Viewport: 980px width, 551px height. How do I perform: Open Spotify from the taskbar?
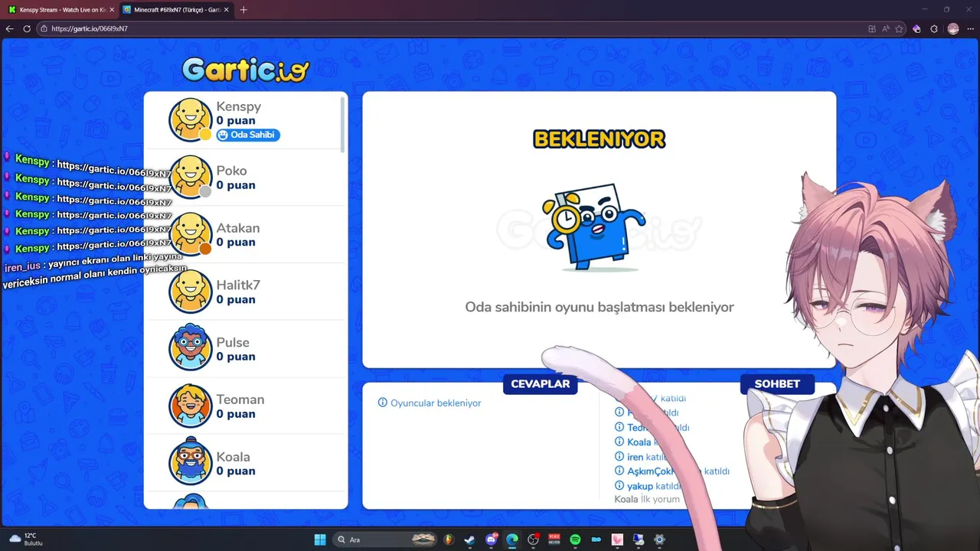[x=576, y=540]
